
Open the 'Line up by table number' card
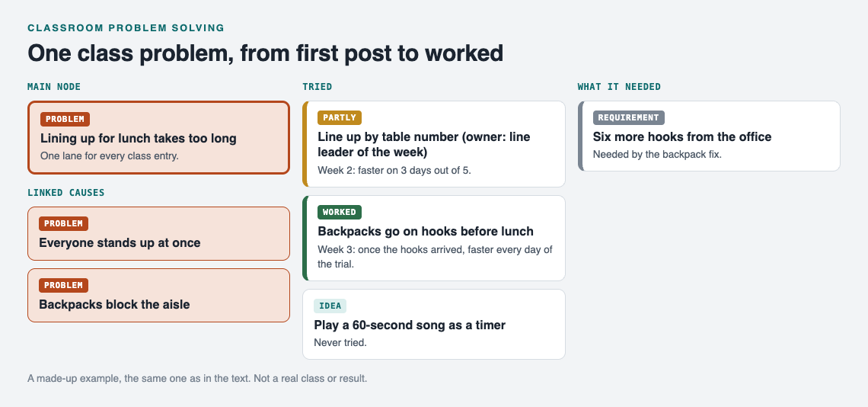(x=434, y=144)
